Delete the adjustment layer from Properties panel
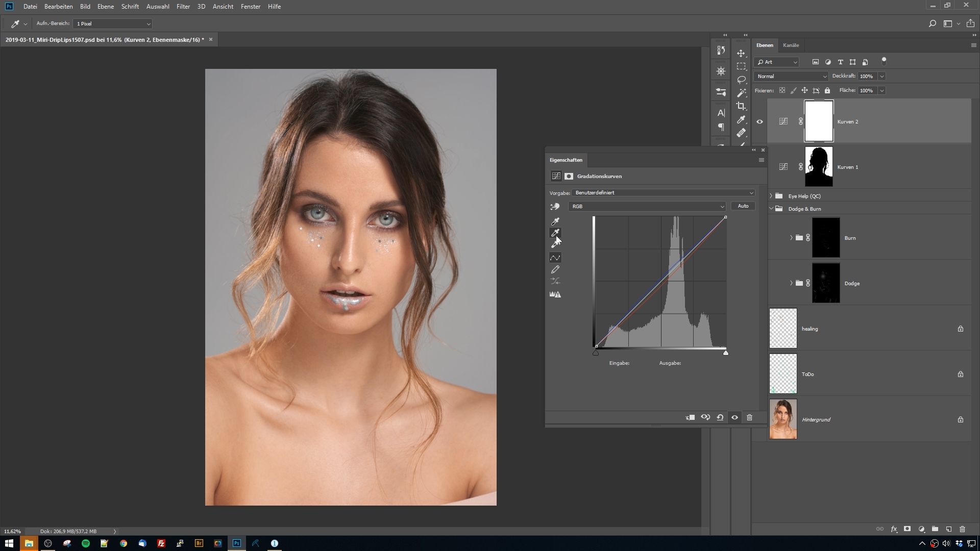 point(749,417)
